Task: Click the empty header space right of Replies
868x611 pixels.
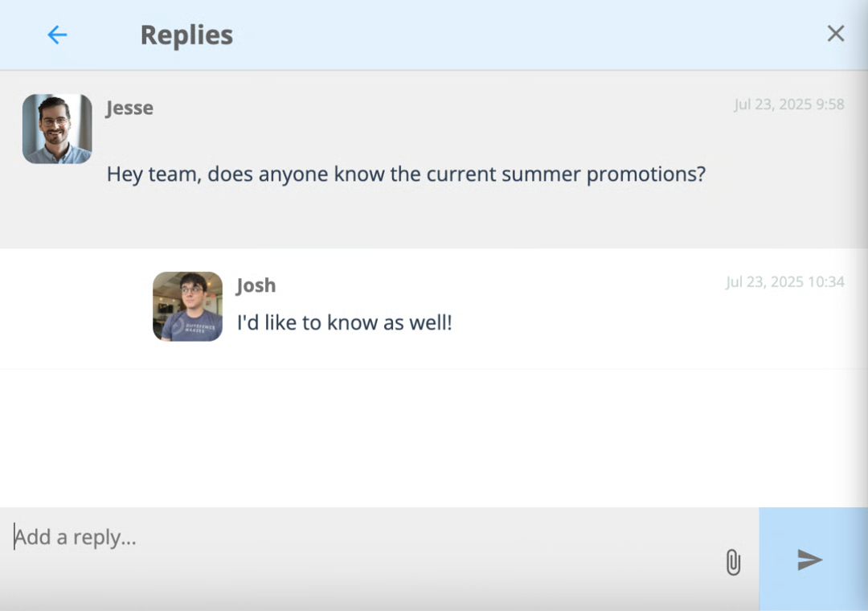Action: click(x=526, y=35)
